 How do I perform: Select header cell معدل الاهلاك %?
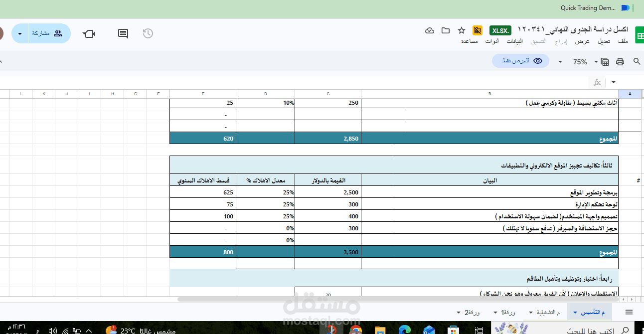tap(266, 180)
